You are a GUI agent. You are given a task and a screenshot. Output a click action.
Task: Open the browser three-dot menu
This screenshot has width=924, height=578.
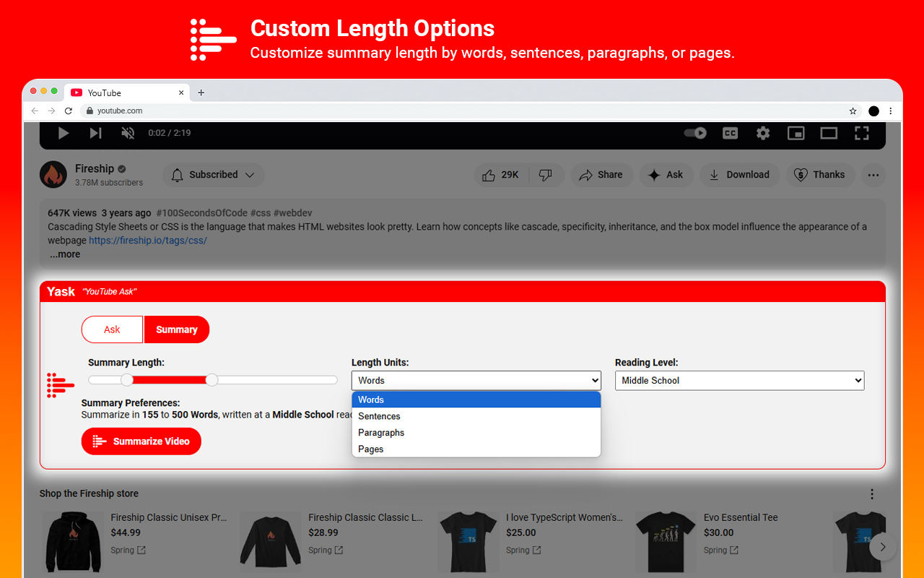click(x=891, y=111)
